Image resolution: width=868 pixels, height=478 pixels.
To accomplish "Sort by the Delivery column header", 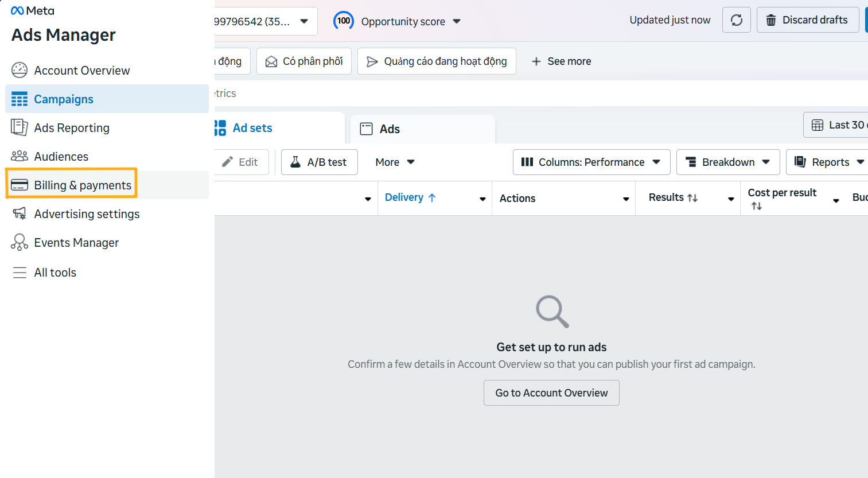I will pos(404,197).
